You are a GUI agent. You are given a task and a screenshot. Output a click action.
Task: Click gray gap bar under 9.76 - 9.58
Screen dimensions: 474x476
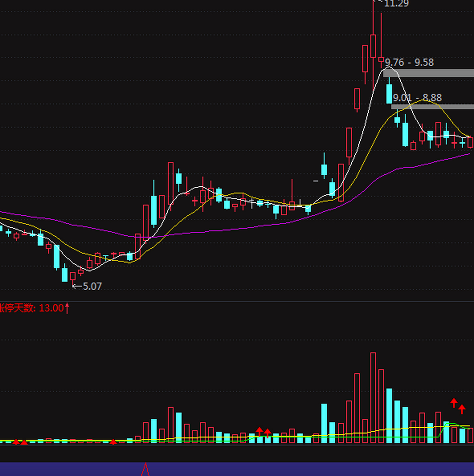pyautogui.click(x=429, y=73)
